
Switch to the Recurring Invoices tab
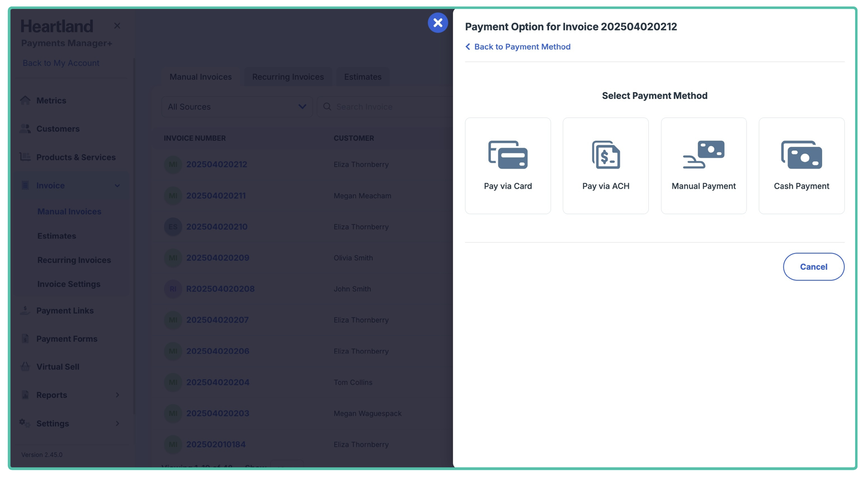click(288, 77)
